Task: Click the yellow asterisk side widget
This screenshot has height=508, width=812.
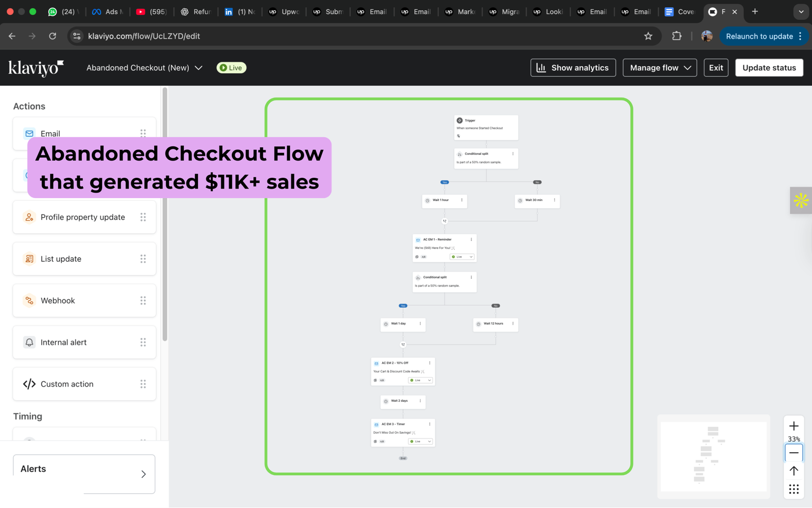Action: pos(801,201)
